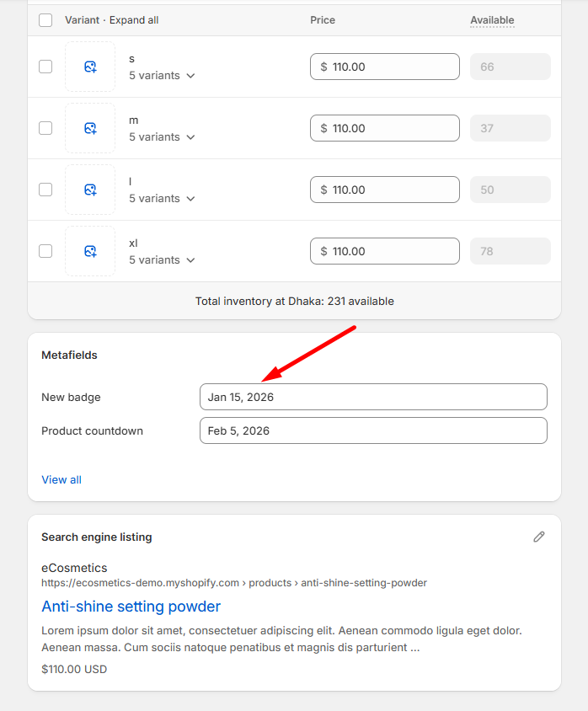
Task: Click the Product countdown date field
Action: [x=373, y=430]
